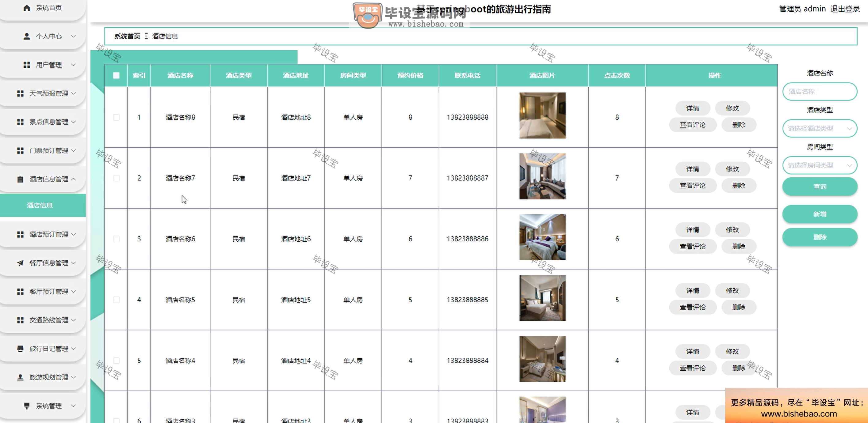Open the 景点信息管理 menu
Screen dimensions: 868x423
43,122
